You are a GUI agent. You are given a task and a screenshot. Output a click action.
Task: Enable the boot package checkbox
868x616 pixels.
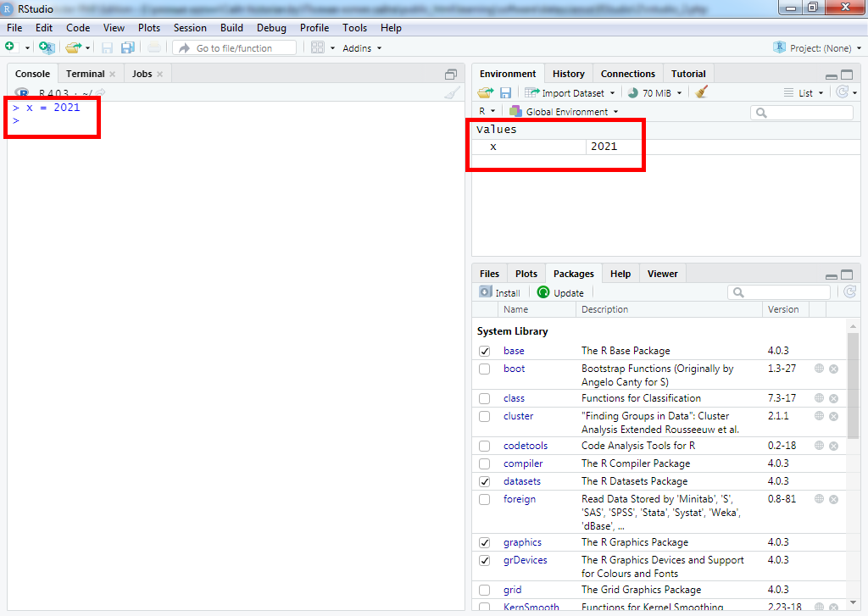point(484,369)
